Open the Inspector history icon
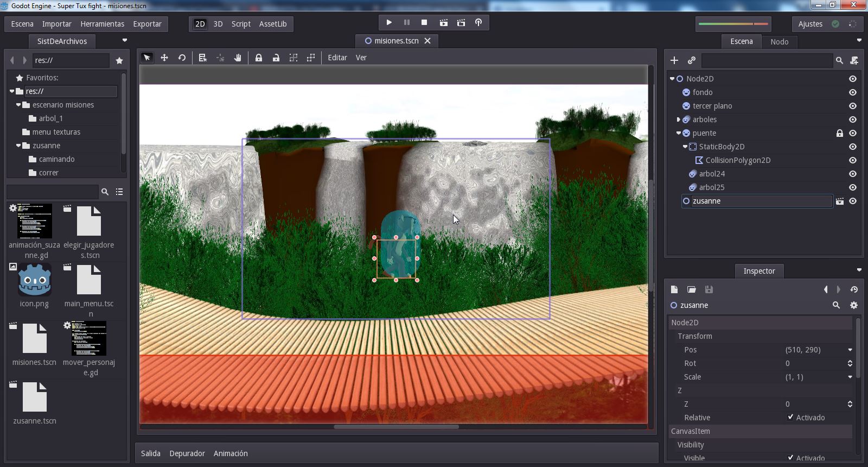This screenshot has width=868, height=467. [x=854, y=289]
